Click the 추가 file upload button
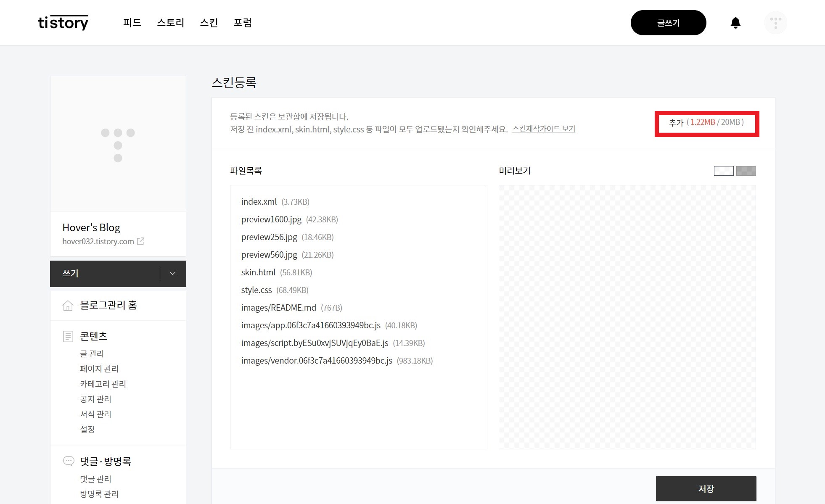Screen dimensions: 825x504 [706, 123]
